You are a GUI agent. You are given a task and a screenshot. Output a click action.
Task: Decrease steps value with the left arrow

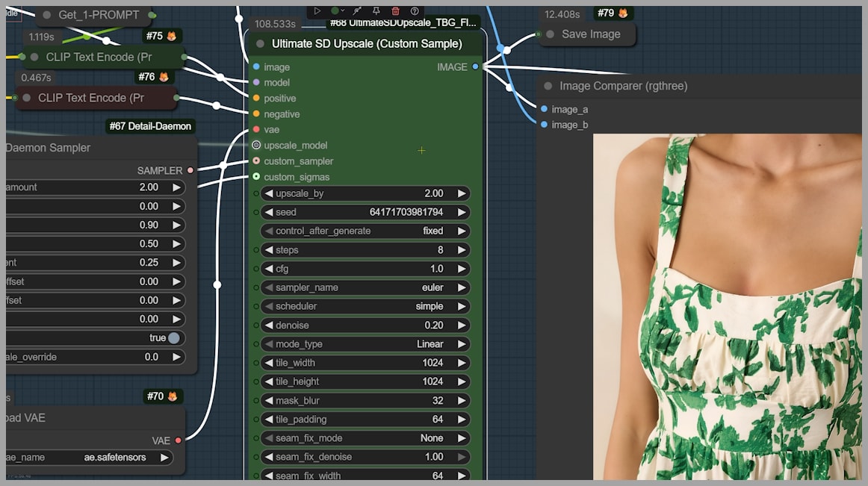268,250
